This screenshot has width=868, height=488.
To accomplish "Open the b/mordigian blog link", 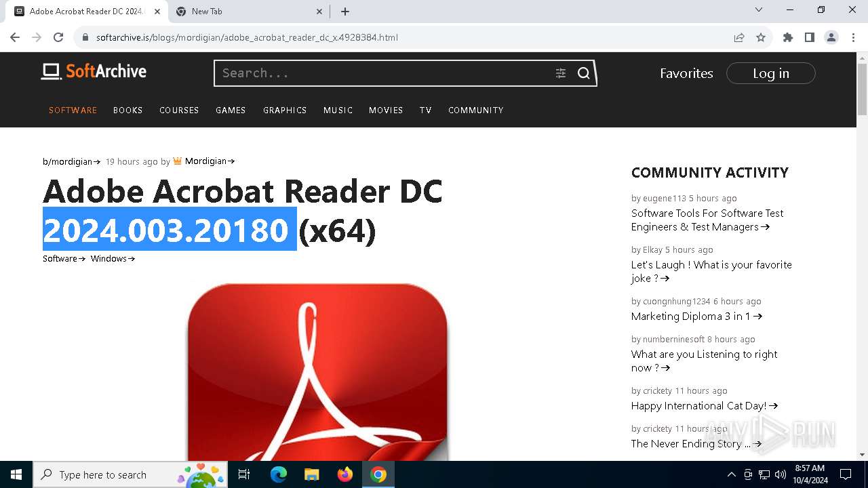I will coord(72,161).
